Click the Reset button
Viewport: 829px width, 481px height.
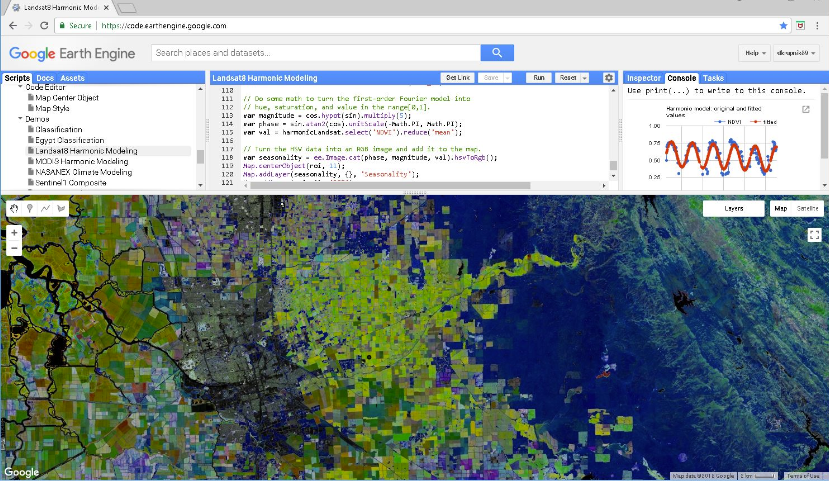point(568,78)
